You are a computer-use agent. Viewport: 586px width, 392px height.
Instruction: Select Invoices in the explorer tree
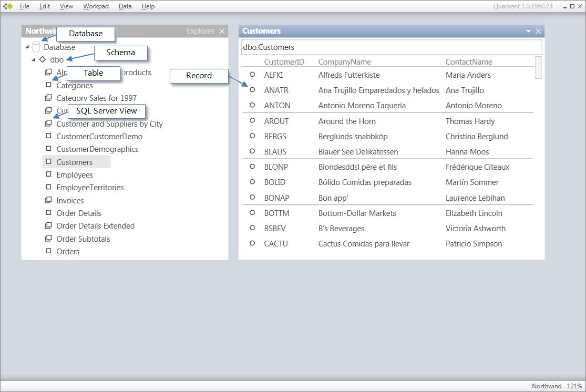[70, 201]
